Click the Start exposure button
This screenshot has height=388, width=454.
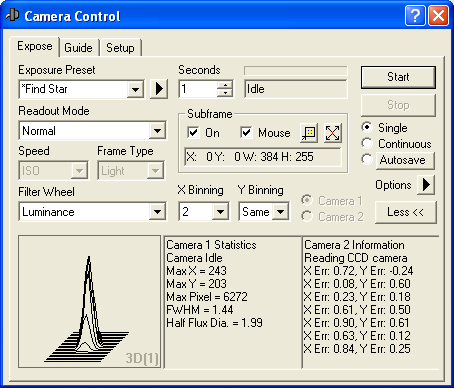point(398,77)
